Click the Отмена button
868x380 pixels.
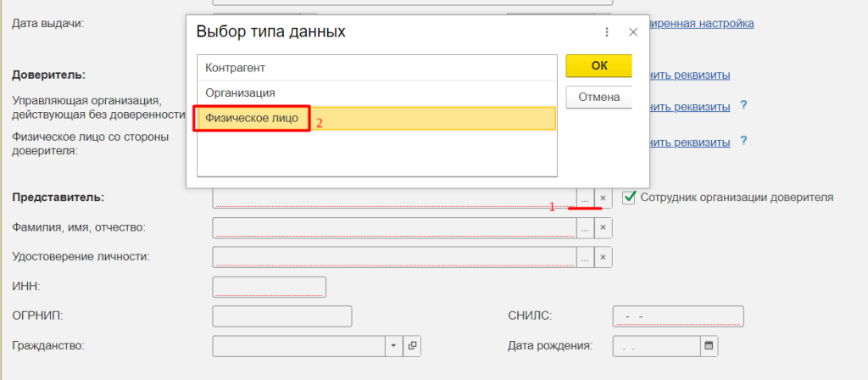tap(598, 97)
